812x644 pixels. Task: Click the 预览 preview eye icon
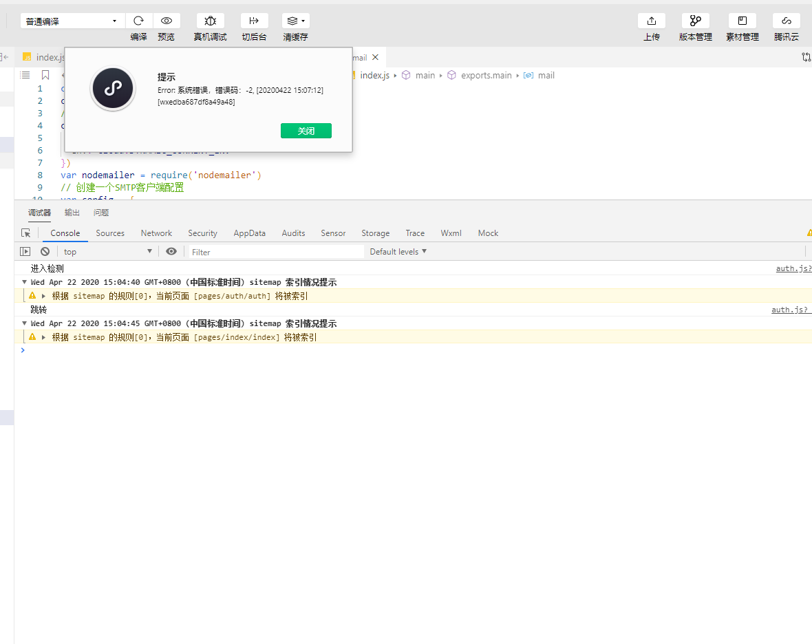[167, 21]
